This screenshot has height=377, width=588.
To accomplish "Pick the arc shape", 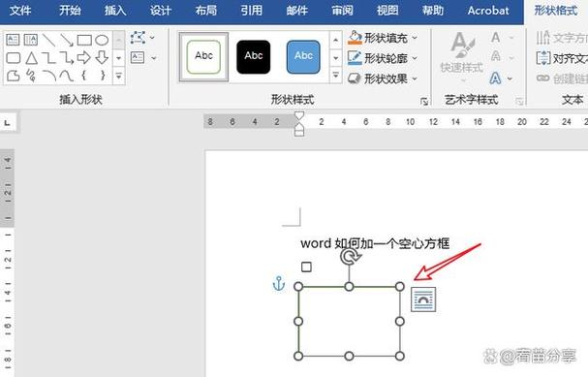I will click(48, 76).
